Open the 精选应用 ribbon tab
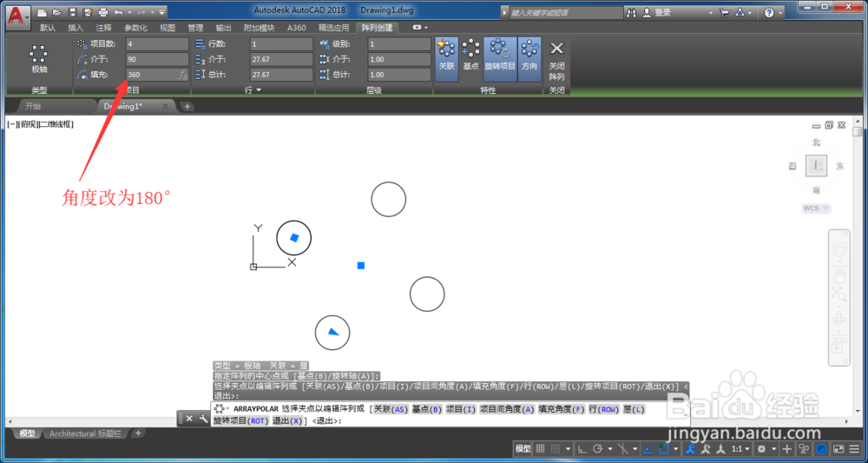 334,28
